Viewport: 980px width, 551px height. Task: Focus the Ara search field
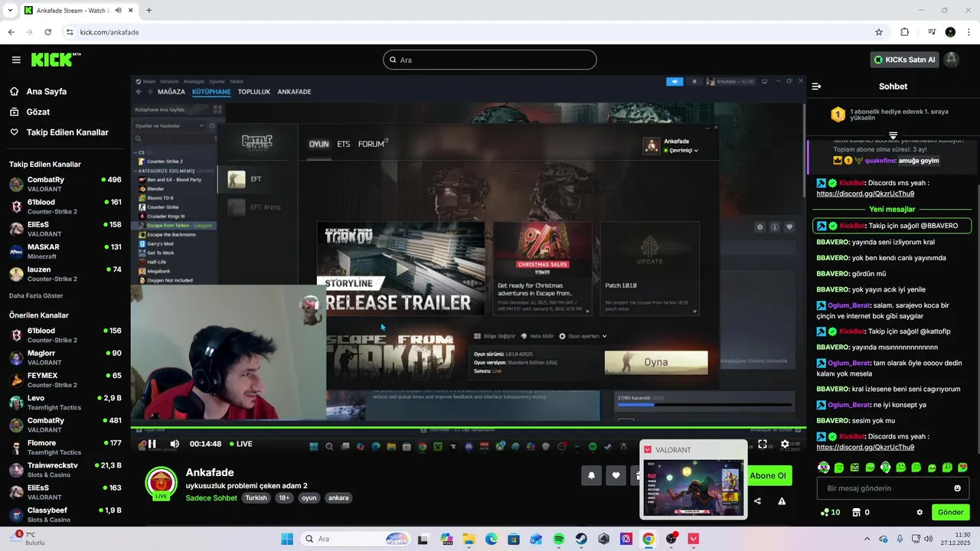490,60
